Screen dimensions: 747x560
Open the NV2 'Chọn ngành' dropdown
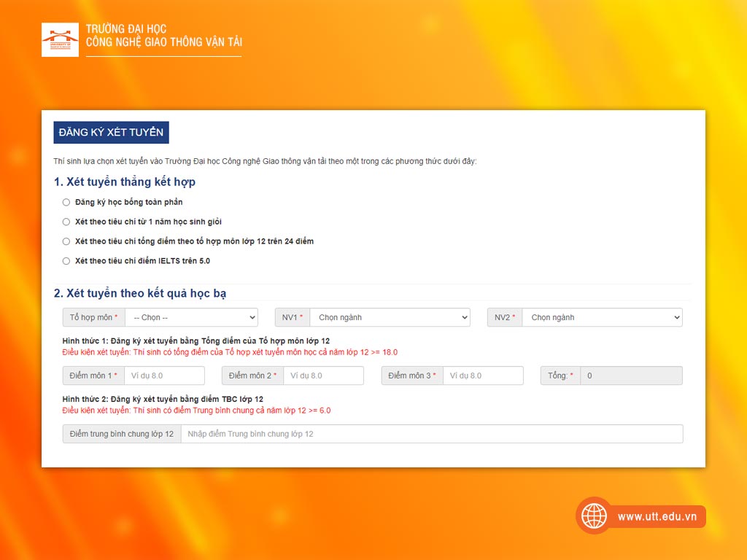click(602, 317)
